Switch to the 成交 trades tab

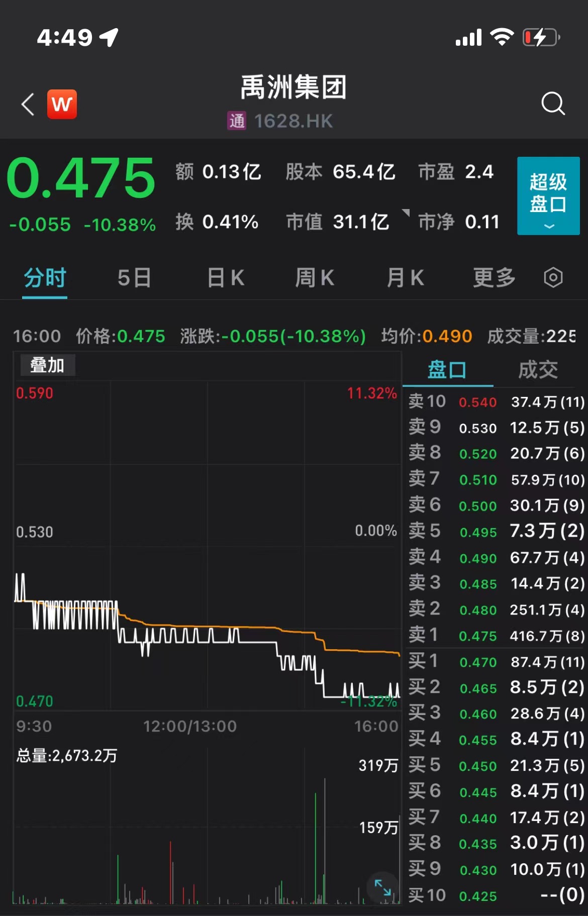click(x=538, y=370)
